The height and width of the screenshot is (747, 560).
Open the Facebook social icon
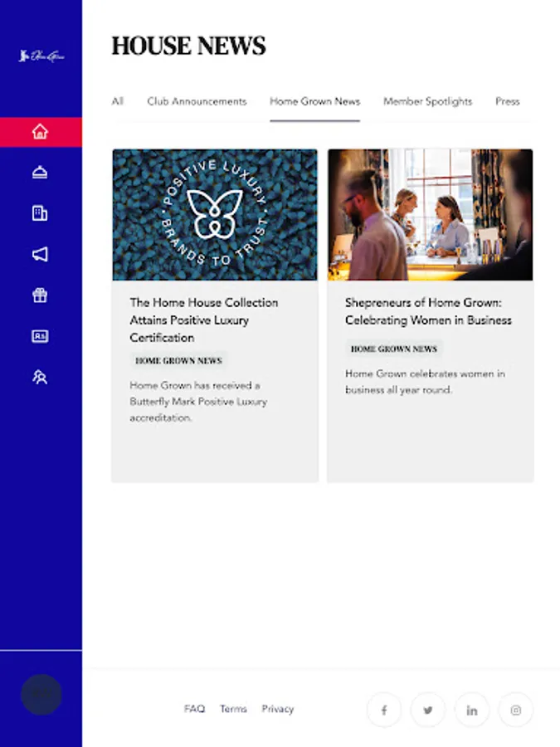coord(384,710)
